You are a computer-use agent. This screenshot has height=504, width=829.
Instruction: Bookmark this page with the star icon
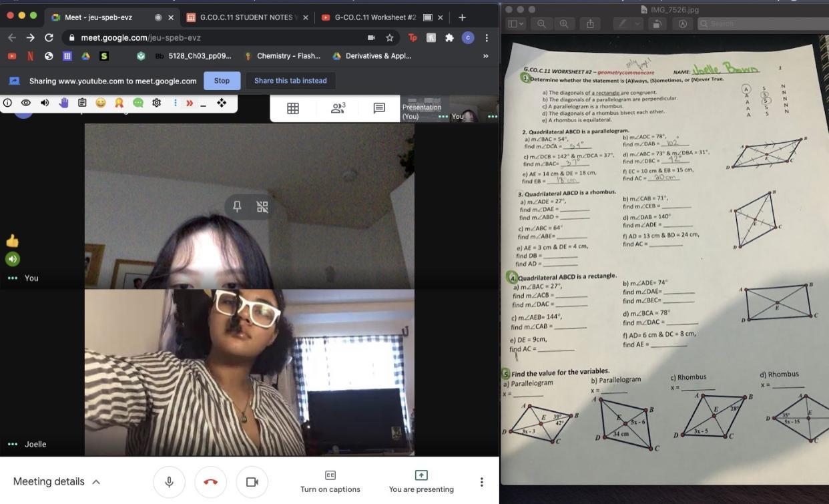(389, 37)
